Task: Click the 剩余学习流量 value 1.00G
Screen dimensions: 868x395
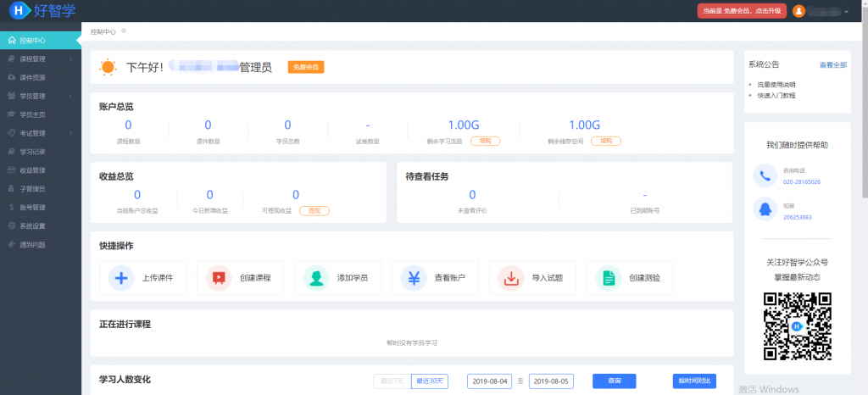Action: [464, 125]
